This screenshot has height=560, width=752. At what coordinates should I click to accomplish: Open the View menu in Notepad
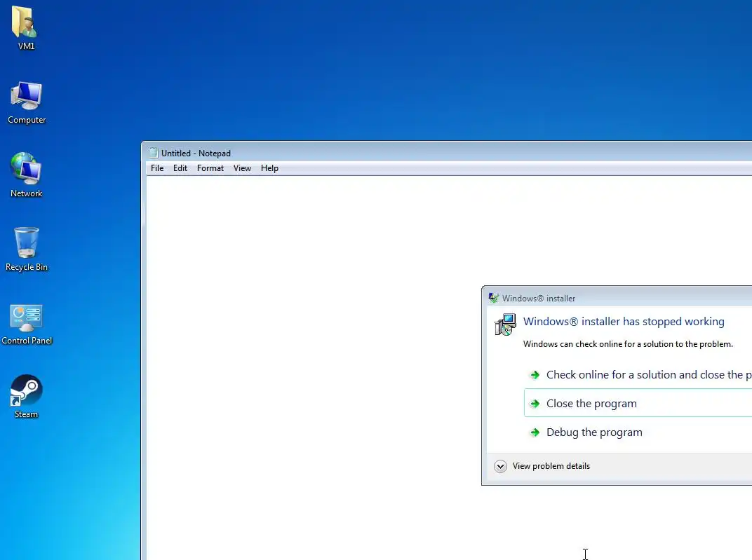pos(242,168)
